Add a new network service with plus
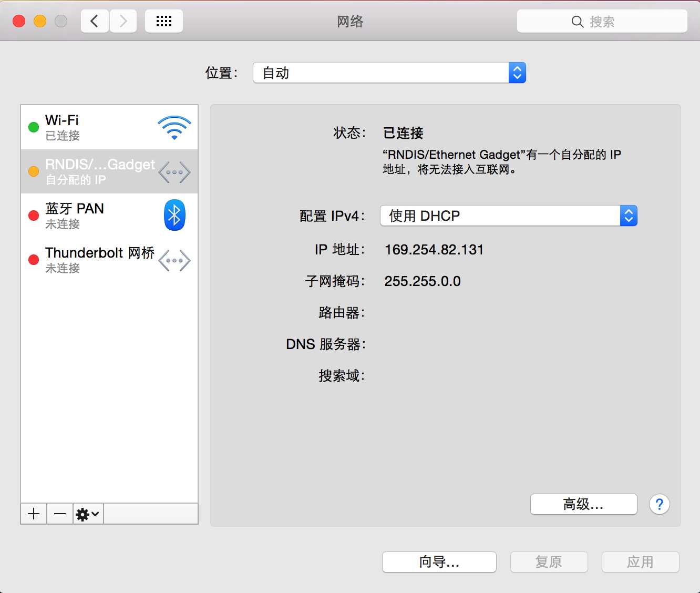The width and height of the screenshot is (700, 593). click(x=34, y=514)
